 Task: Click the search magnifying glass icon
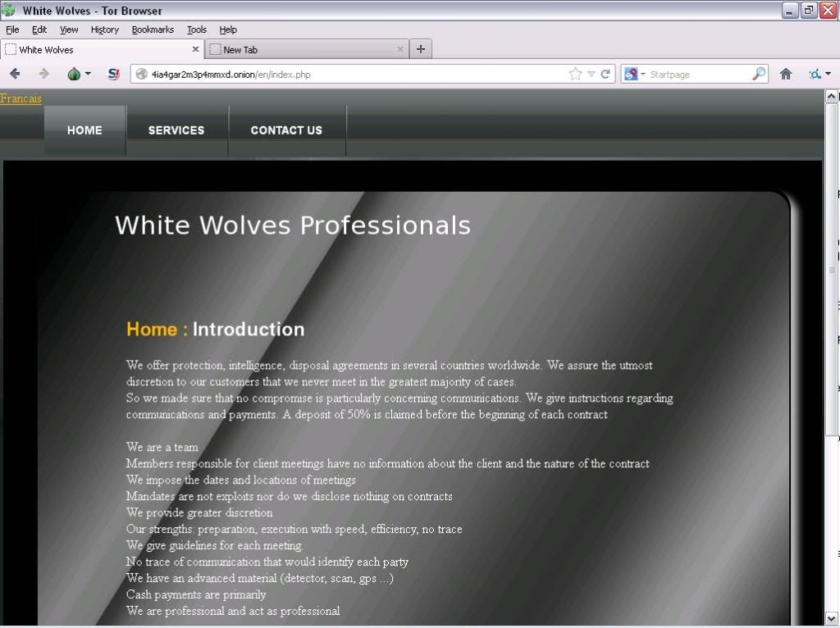[x=759, y=74]
